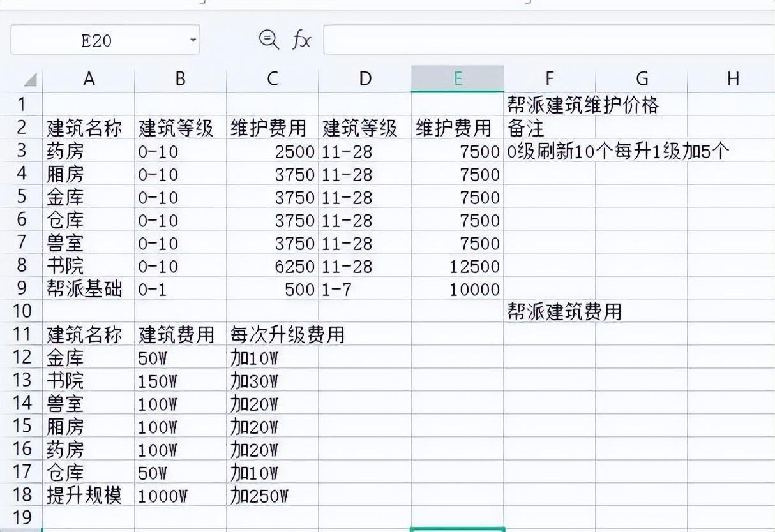Click the select-all corner triangle
Screen dimensions: 775x532
pyautogui.click(x=29, y=80)
